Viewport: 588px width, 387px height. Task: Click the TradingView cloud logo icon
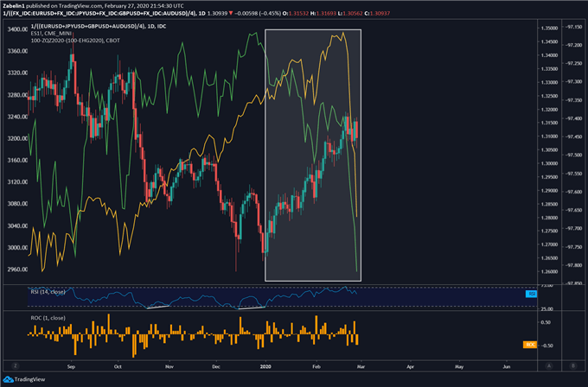point(8,379)
